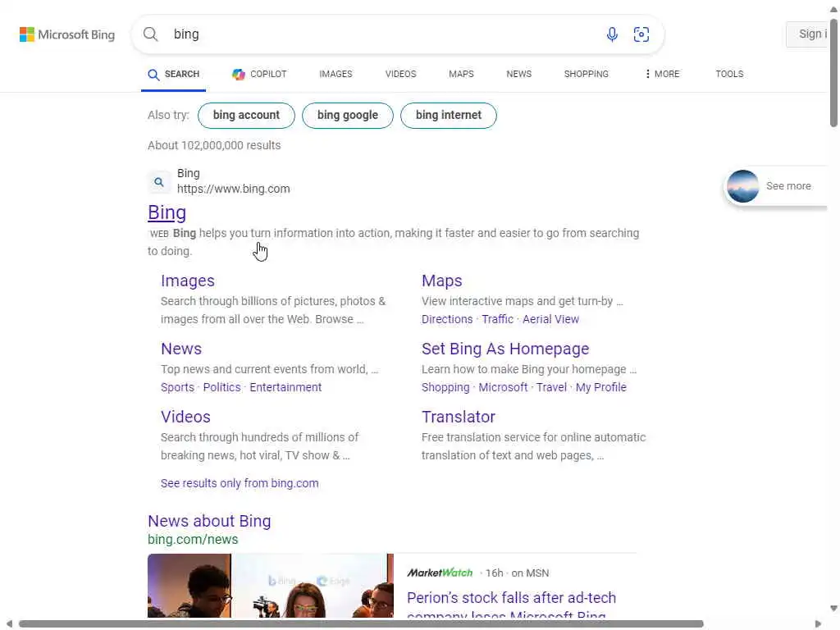Screen dimensions: 840x630
Task: Click 'See results only from bing.com'
Action: [240, 483]
